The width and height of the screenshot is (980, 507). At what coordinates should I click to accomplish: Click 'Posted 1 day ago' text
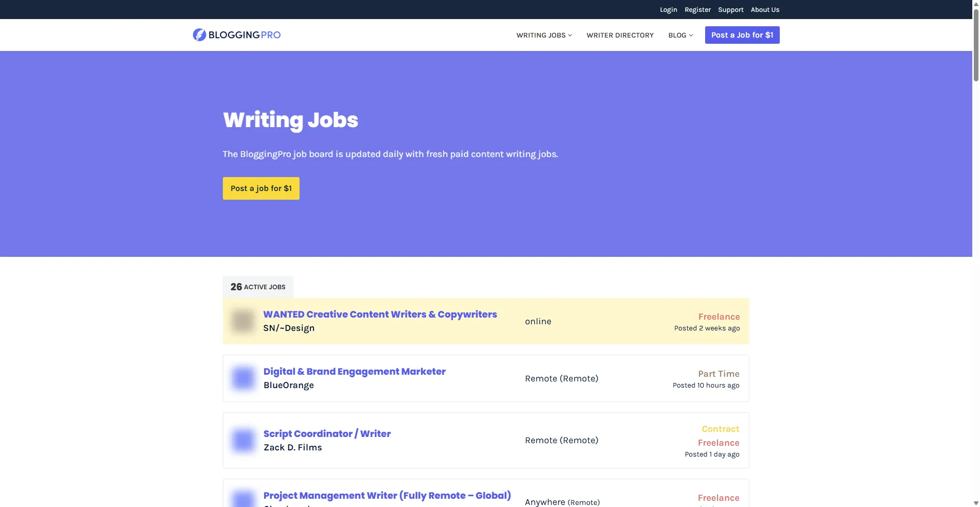point(712,454)
